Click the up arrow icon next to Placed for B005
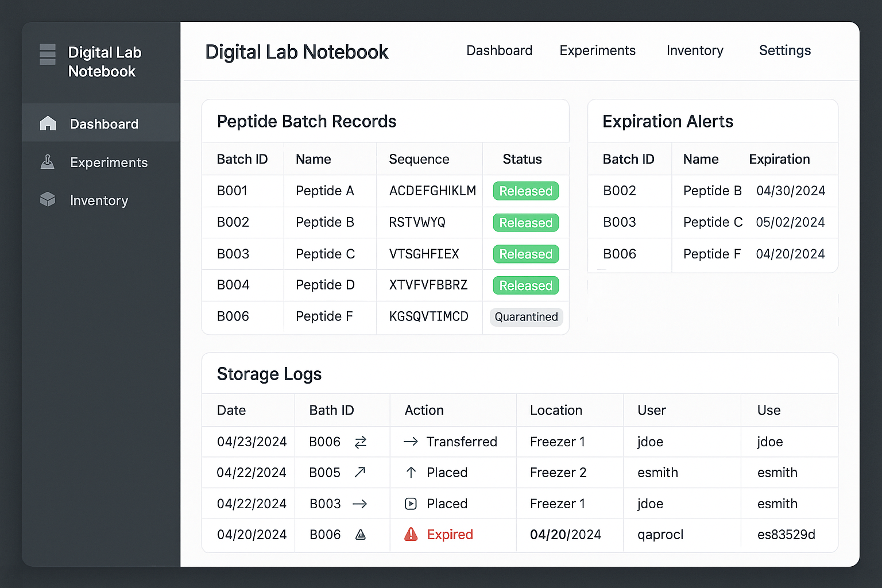 (x=411, y=472)
